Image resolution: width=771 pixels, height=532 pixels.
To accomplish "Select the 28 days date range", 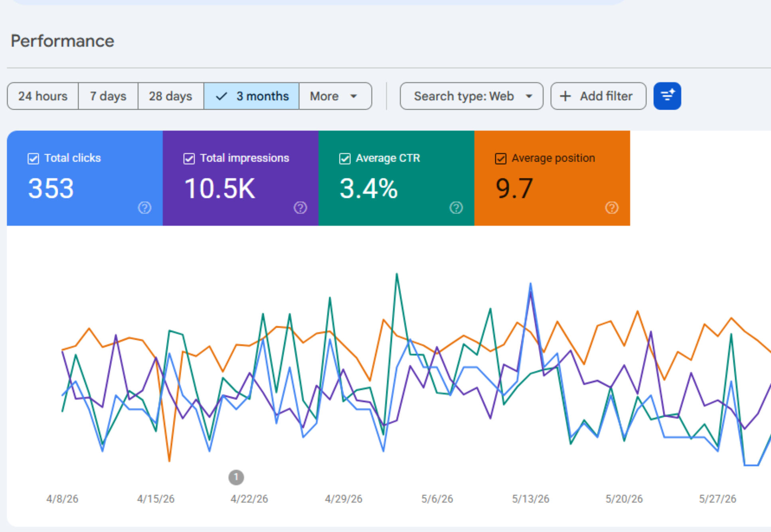I will pos(171,96).
